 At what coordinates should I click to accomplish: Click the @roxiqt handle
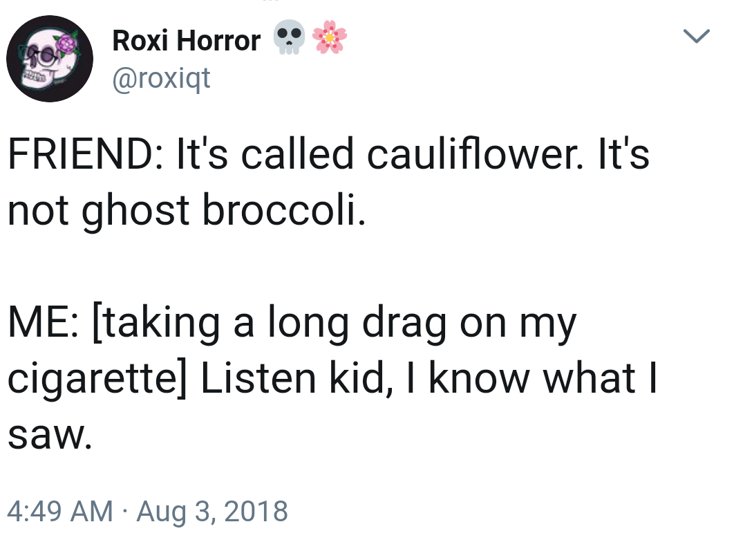coord(160,80)
